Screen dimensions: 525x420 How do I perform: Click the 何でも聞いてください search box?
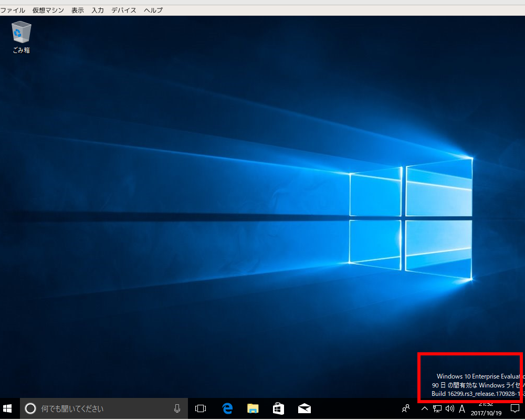point(100,408)
